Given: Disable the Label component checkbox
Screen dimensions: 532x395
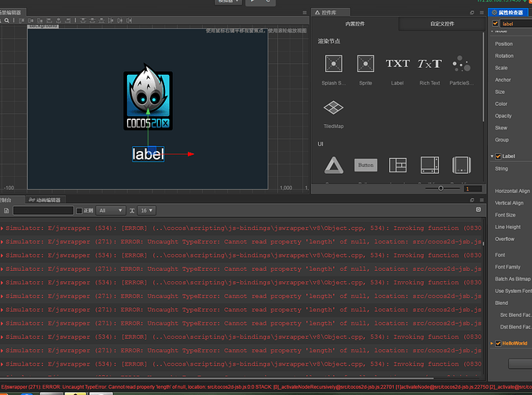Looking at the screenshot, I should pos(498,156).
